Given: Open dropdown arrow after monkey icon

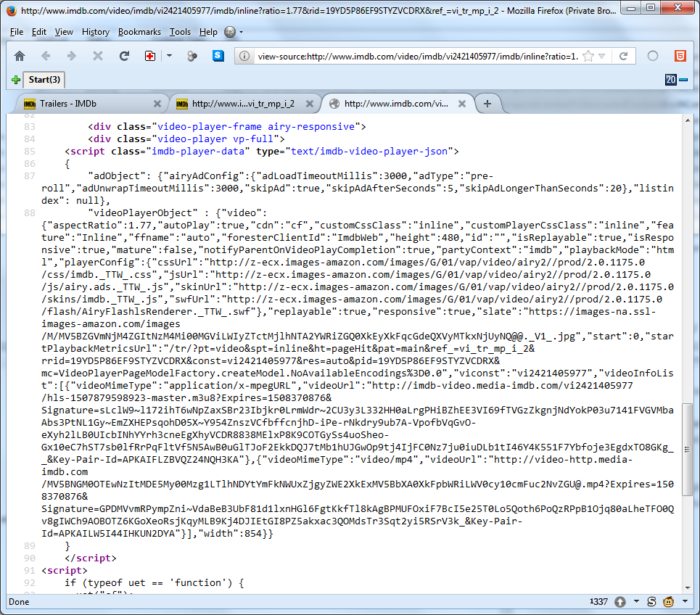Looking at the screenshot, I should [685, 601].
